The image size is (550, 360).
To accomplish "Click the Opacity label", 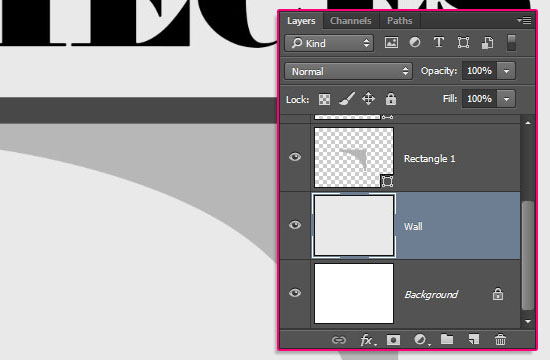I will [439, 71].
